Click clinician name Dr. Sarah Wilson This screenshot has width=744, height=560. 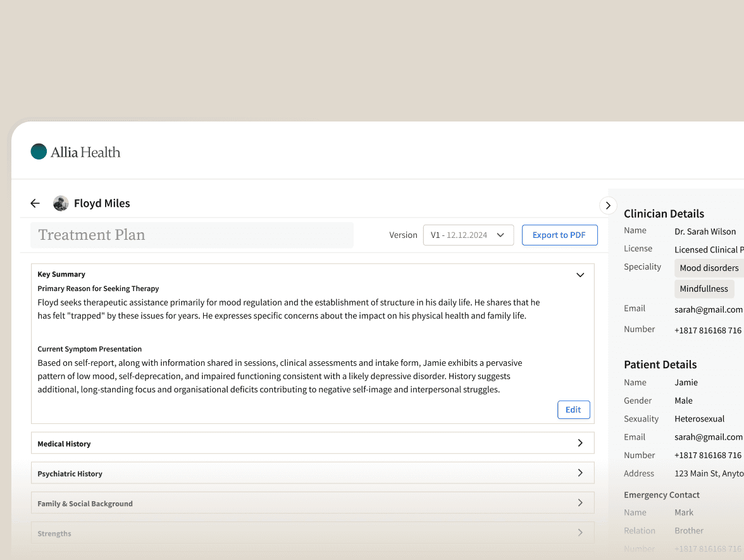click(705, 232)
